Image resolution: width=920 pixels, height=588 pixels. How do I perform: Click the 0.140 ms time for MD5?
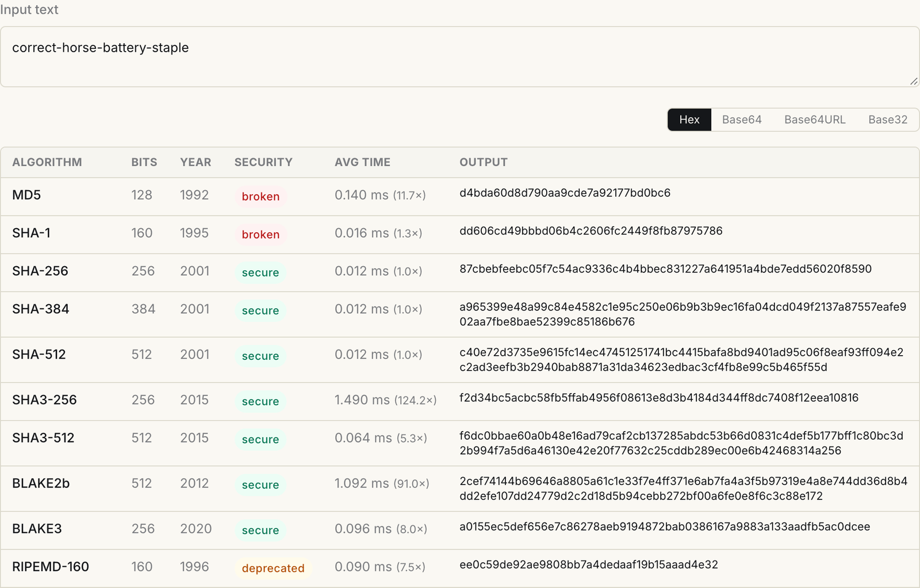coord(380,195)
